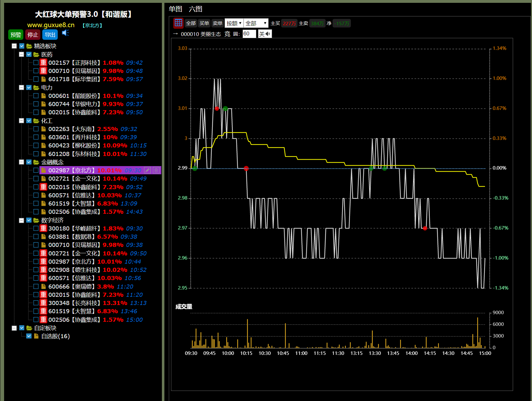Click the red grid view icon
Image resolution: width=532 pixels, height=401 pixels.
point(178,23)
